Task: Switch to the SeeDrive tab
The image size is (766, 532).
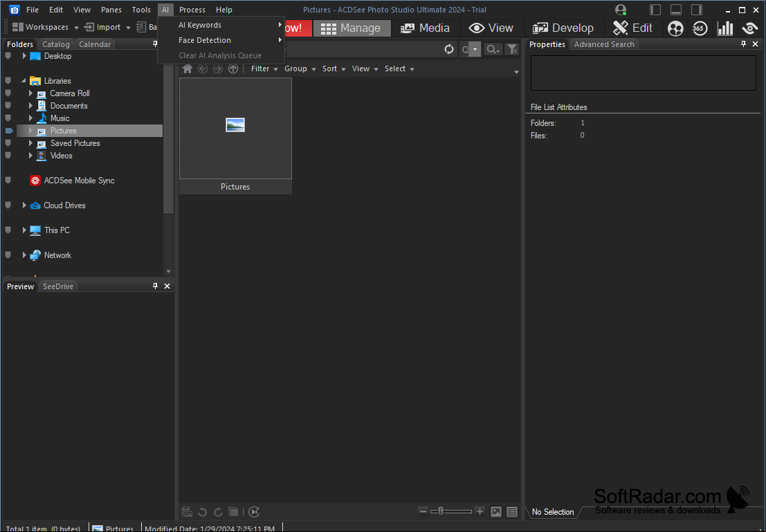Action: click(57, 287)
